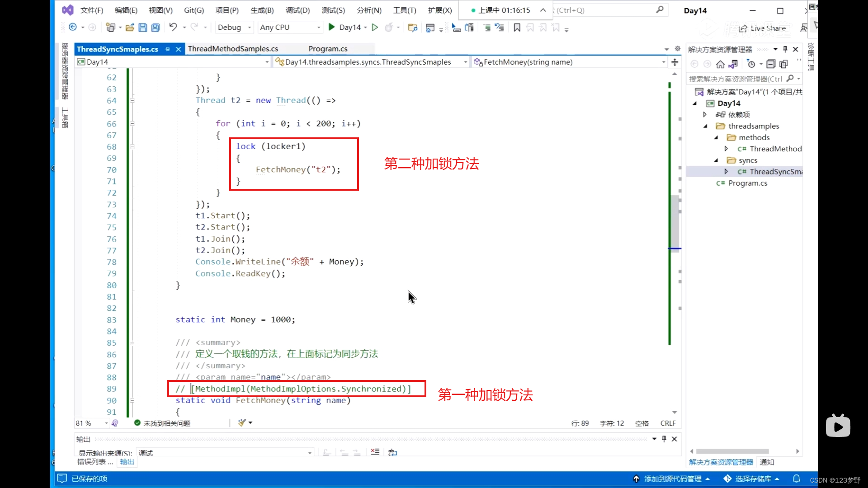868x488 pixels.
Task: Click 添加到源代码管理 in status bar
Action: click(x=672, y=479)
